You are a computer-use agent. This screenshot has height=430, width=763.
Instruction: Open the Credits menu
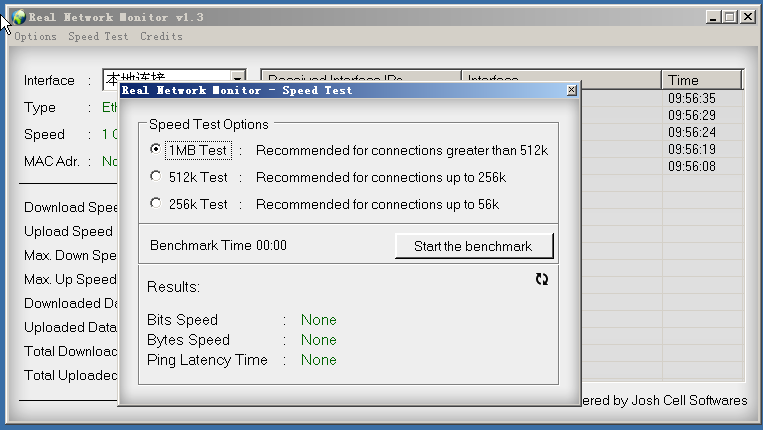pos(161,36)
